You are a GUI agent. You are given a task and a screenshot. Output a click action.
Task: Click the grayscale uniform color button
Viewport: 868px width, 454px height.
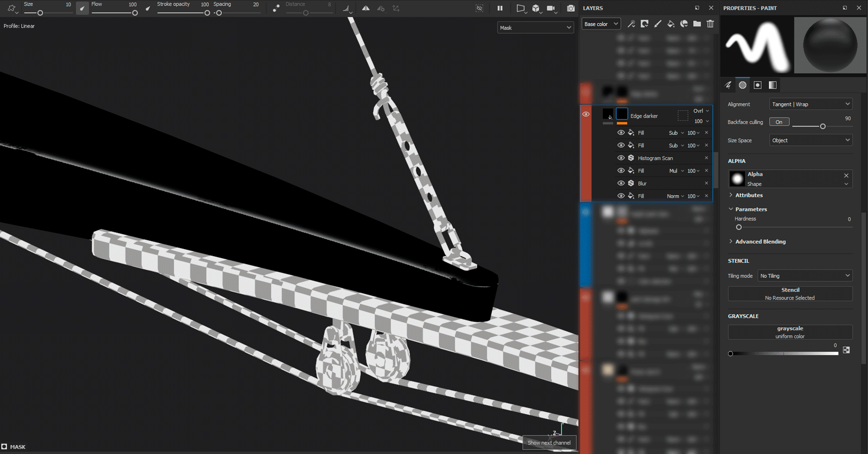pyautogui.click(x=790, y=332)
